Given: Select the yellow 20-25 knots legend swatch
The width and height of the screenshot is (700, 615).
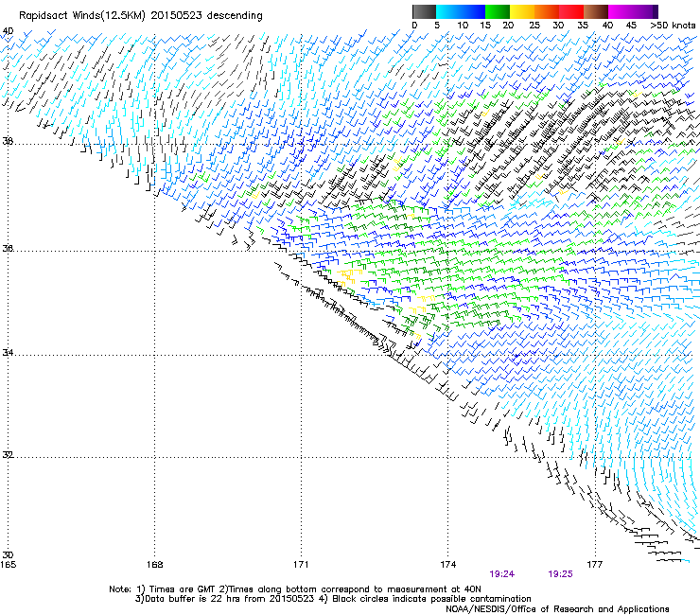Looking at the screenshot, I should 522,11.
